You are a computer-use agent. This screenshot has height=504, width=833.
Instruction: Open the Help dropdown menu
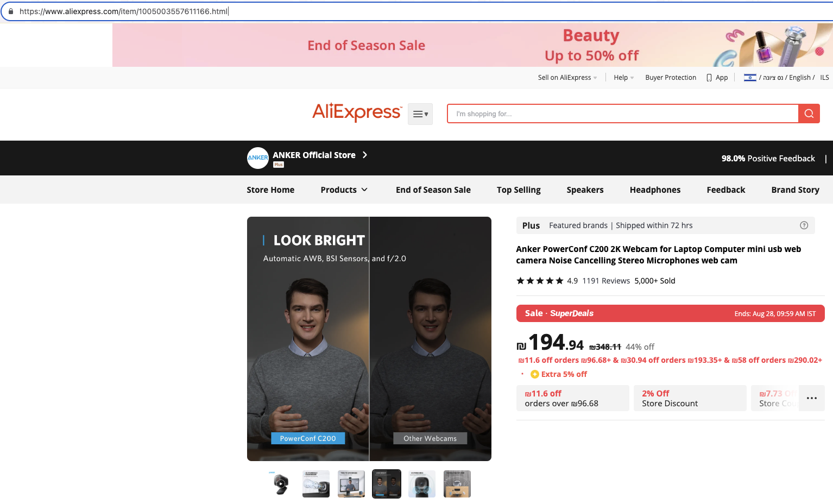(x=623, y=78)
